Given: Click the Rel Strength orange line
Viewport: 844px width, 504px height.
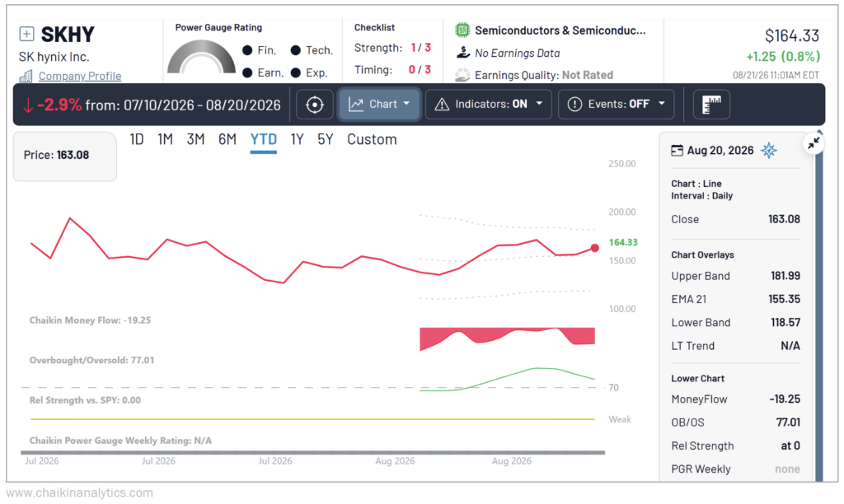Looking at the screenshot, I should pyautogui.click(x=312, y=419).
